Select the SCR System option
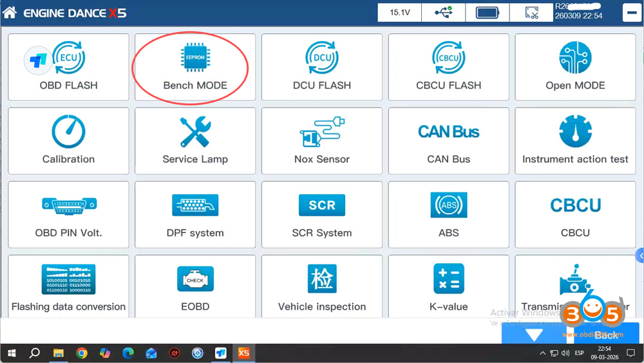The image size is (644, 363). [x=321, y=214]
